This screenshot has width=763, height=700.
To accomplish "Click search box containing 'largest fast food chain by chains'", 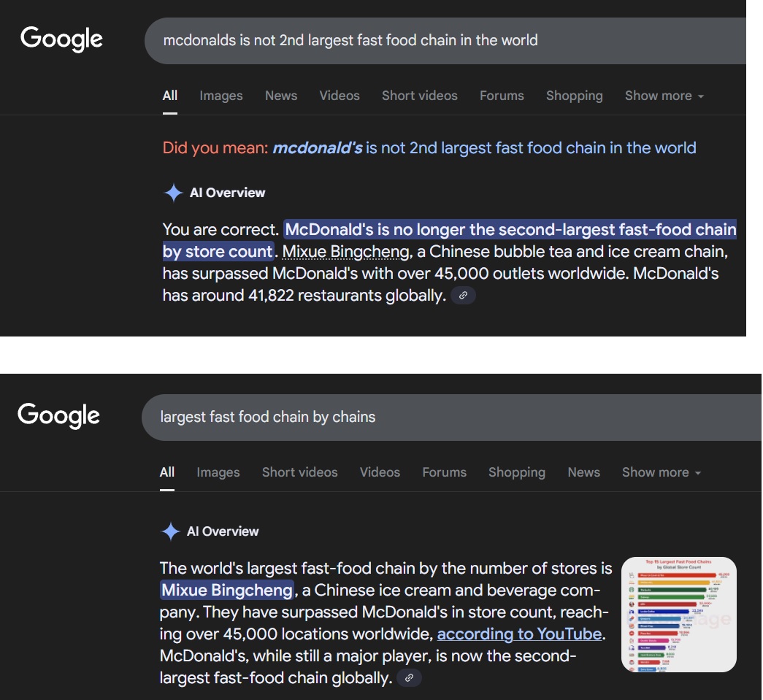I will pyautogui.click(x=438, y=417).
